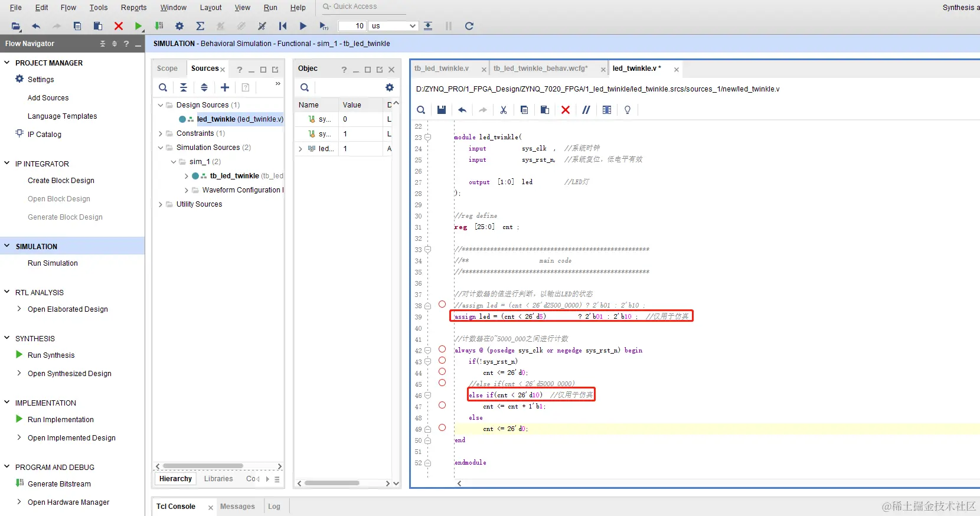Click the Run for specified time icon
Image resolution: width=980 pixels, height=516 pixels.
[x=324, y=26]
